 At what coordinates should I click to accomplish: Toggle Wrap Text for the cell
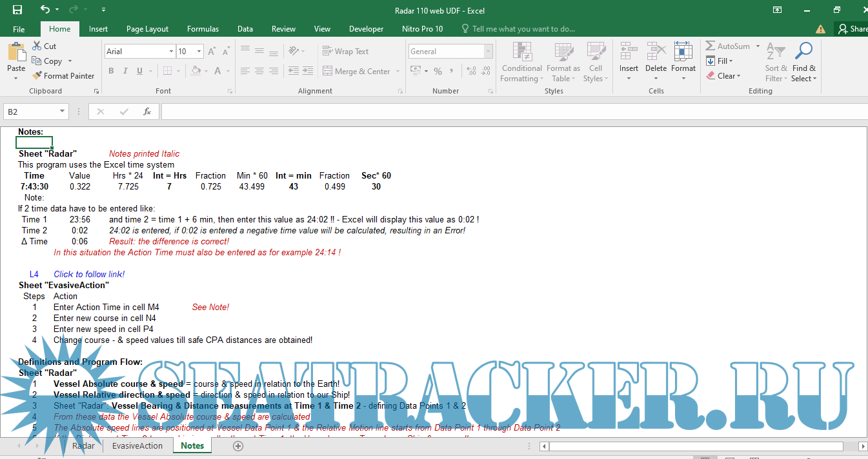point(345,52)
